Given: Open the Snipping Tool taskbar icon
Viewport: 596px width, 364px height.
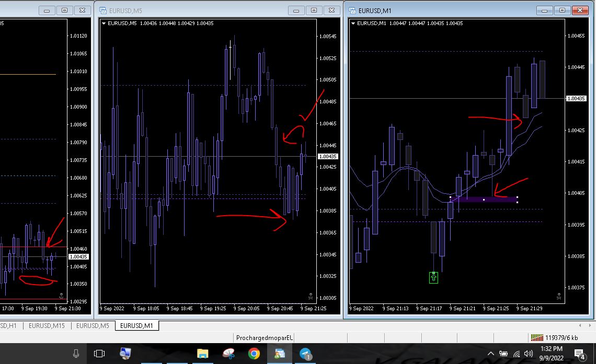Looking at the screenshot, I should [x=228, y=354].
